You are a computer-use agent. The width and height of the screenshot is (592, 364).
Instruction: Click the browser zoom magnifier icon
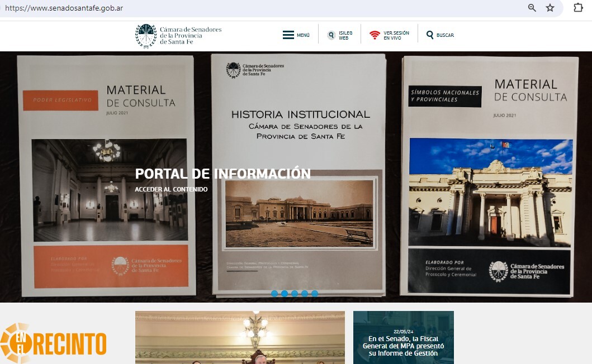click(x=532, y=8)
